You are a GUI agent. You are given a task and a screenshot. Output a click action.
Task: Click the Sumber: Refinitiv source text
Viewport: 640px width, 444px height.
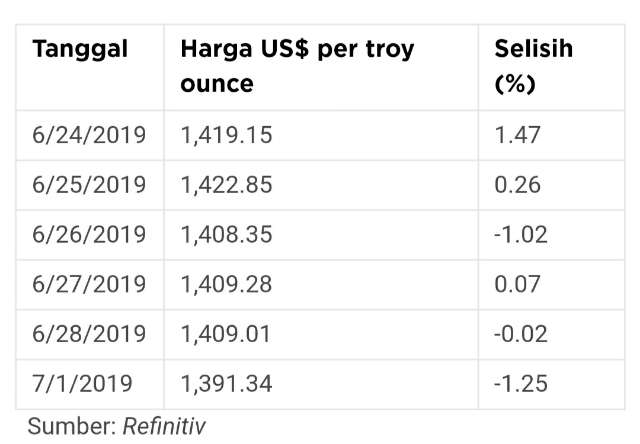pos(117,426)
